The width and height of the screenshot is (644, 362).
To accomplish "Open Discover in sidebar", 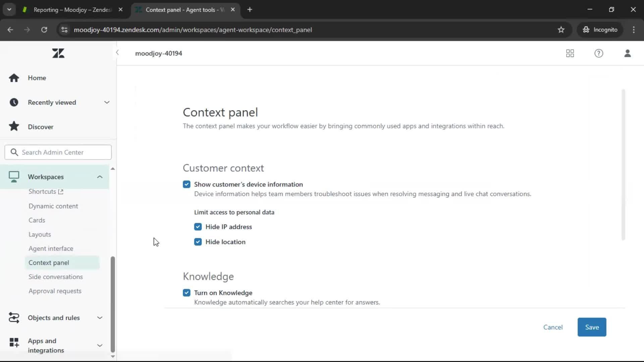I will pyautogui.click(x=41, y=127).
